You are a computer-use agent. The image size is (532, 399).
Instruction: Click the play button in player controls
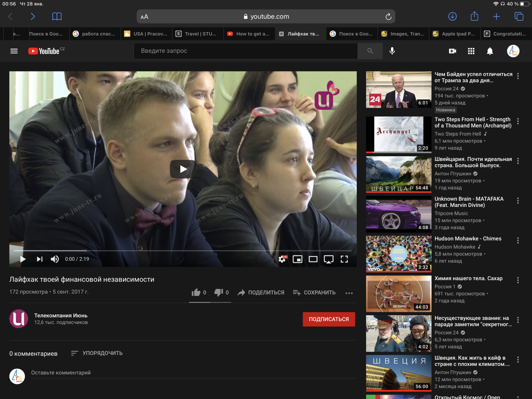click(x=23, y=259)
